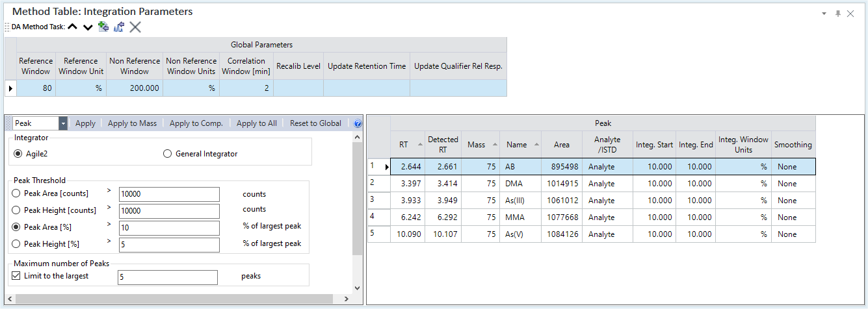This screenshot has height=309, width=868.
Task: Click Detected RT value 6.292
Action: [x=443, y=217]
